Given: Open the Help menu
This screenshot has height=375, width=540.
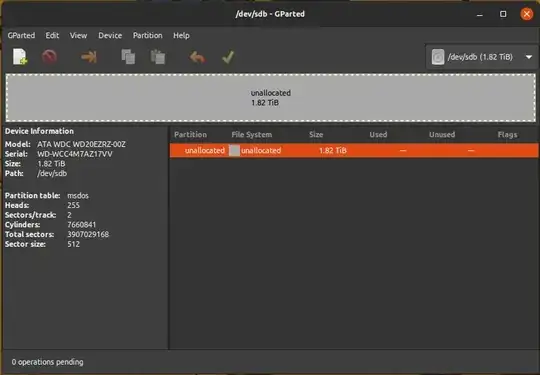Looking at the screenshot, I should [181, 35].
